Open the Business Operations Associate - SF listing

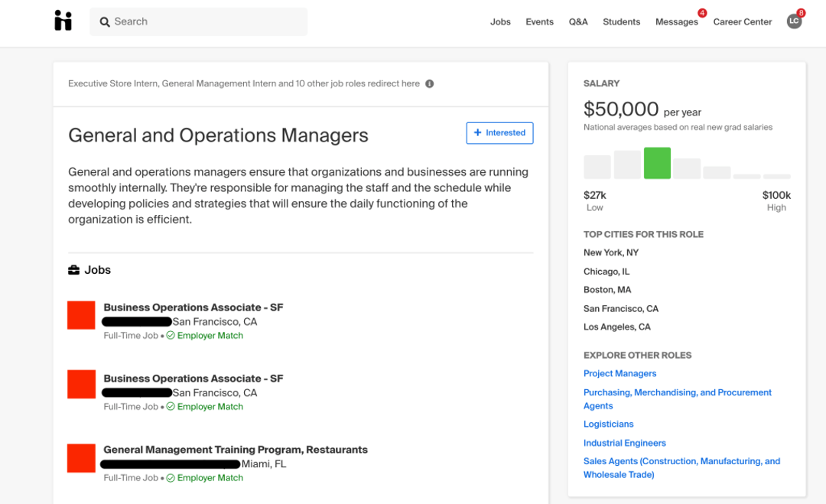point(193,307)
